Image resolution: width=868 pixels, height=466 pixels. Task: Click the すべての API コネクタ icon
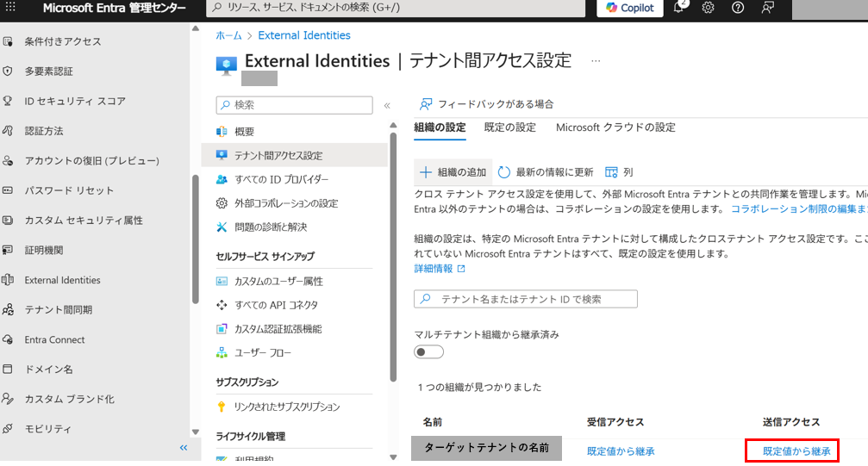click(x=222, y=305)
